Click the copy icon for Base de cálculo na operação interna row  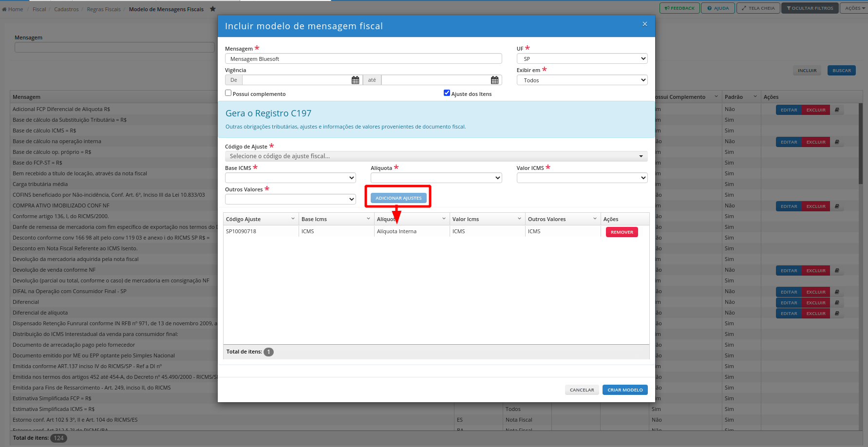pyautogui.click(x=837, y=142)
